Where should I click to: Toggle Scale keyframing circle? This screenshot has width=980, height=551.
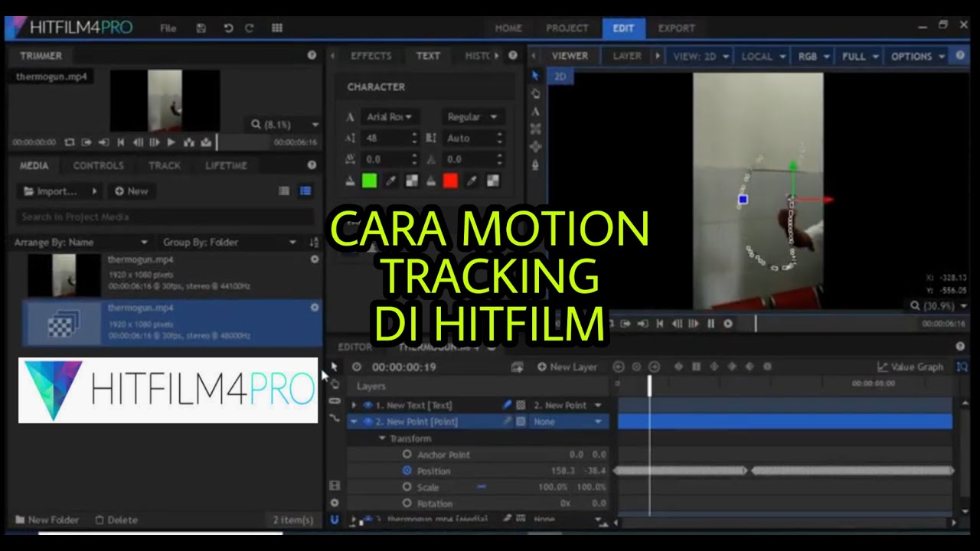tap(407, 487)
